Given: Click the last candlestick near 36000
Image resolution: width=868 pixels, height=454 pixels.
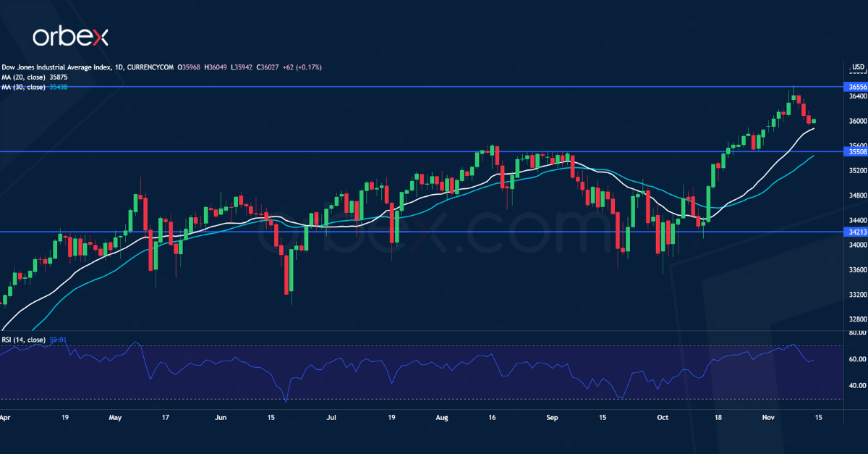Looking at the screenshot, I should tap(814, 121).
